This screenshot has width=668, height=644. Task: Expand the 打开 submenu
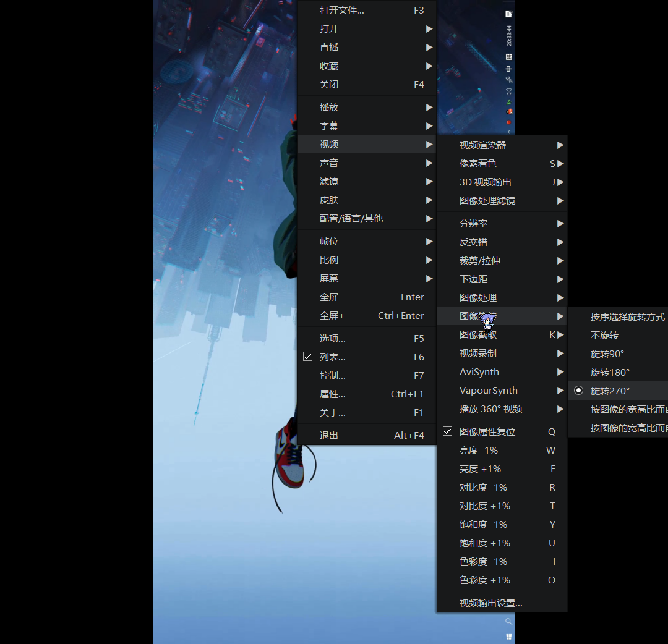(x=366, y=29)
